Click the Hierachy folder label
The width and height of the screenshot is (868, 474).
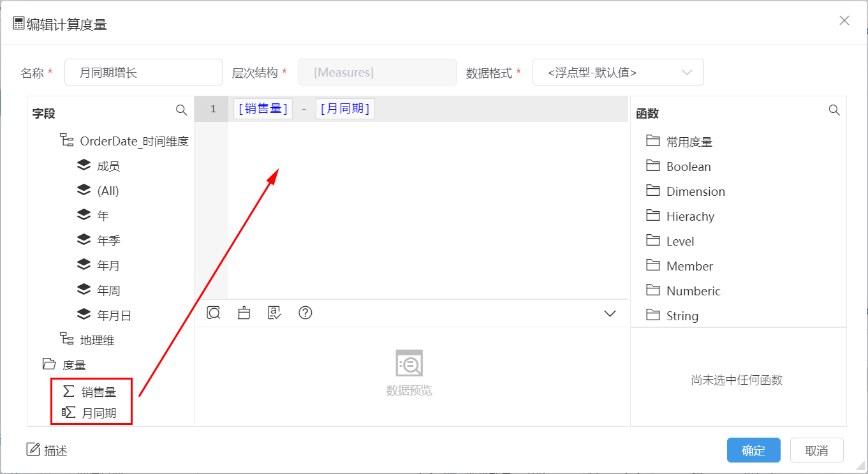point(691,216)
